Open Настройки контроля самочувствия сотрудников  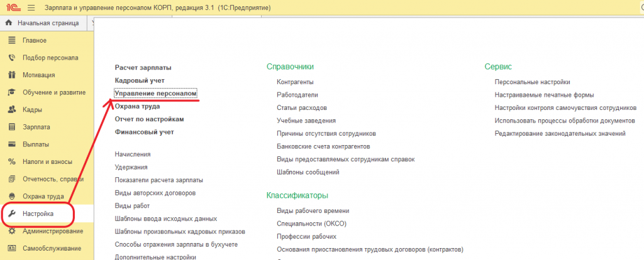pyautogui.click(x=565, y=108)
